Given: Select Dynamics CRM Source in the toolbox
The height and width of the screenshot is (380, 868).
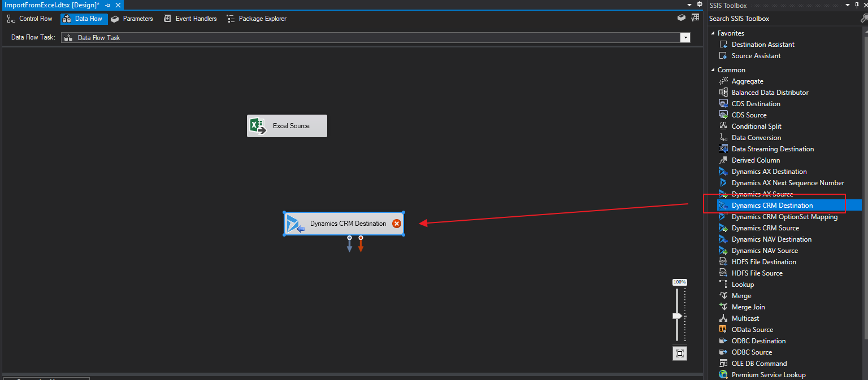Looking at the screenshot, I should [x=765, y=228].
